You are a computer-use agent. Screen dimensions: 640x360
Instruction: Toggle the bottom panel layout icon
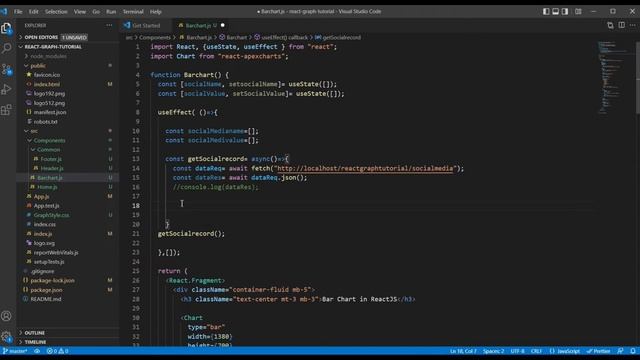point(556,11)
